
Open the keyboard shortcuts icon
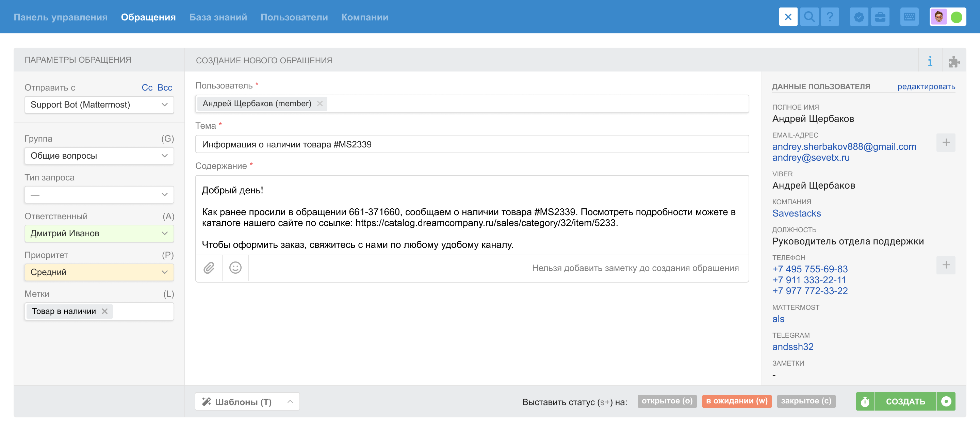click(909, 17)
